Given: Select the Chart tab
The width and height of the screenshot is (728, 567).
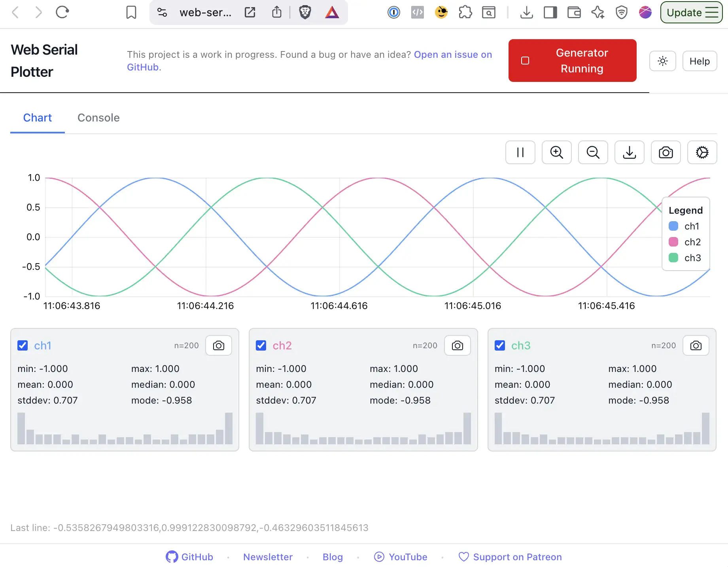Looking at the screenshot, I should 37,118.
